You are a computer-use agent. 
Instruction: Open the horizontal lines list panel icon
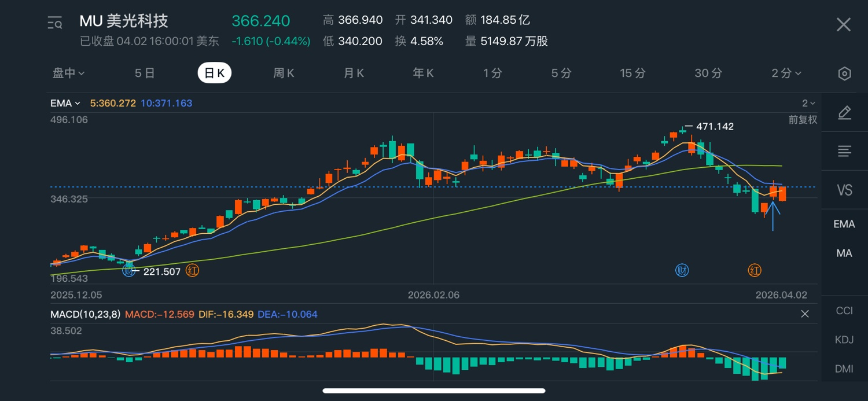tap(844, 152)
